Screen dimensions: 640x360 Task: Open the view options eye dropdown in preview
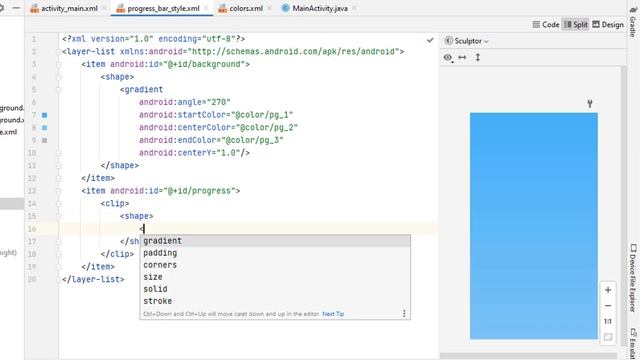[x=448, y=58]
